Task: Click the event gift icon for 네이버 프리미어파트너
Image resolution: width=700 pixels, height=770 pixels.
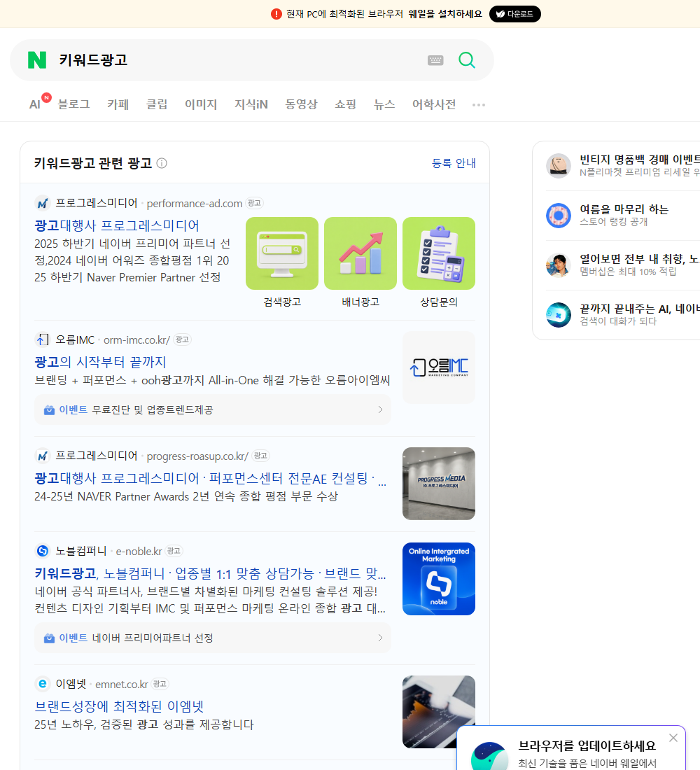Action: click(x=49, y=638)
